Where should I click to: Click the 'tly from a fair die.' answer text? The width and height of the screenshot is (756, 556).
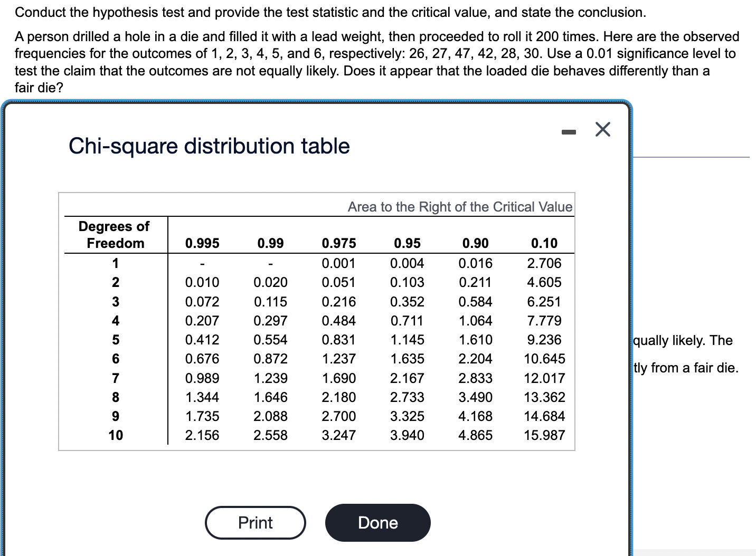[686, 368]
